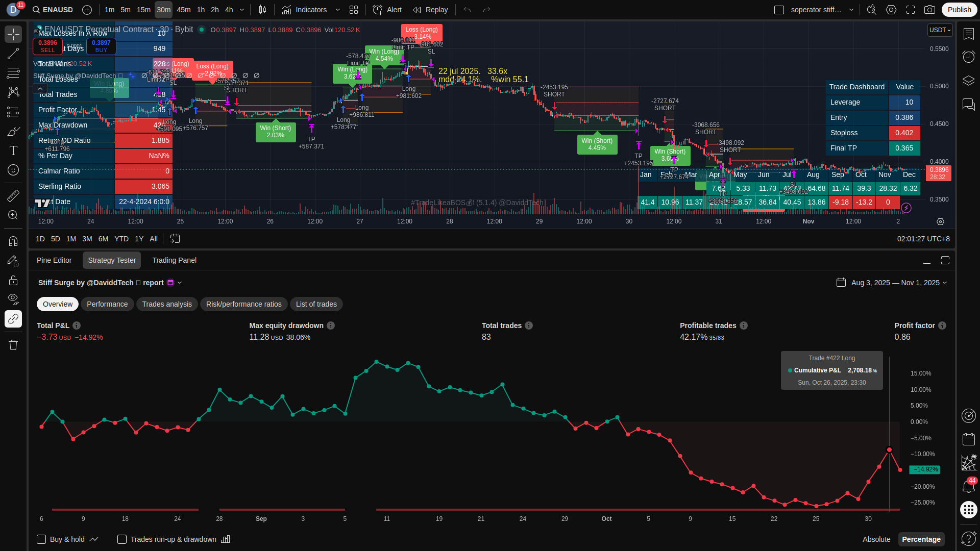Viewport: 980px width, 551px height.
Task: Open the Indicators menu
Action: pos(305,10)
